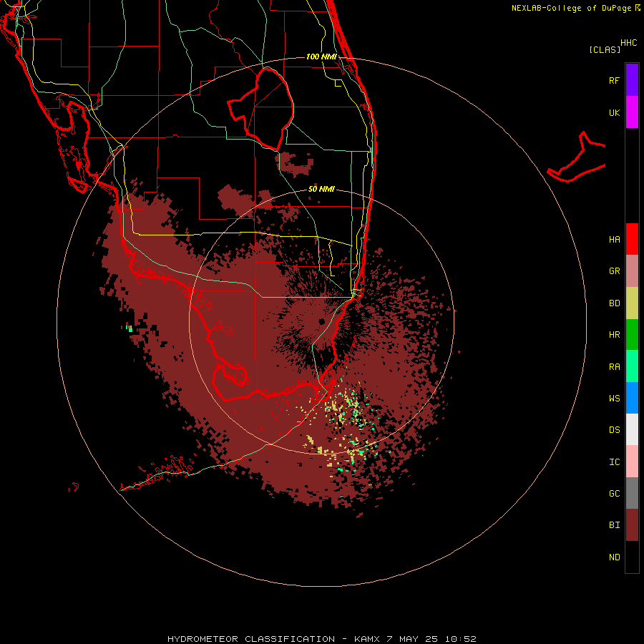Click the red island outline east of Florida
The image size is (644, 644).
[x=577, y=157]
